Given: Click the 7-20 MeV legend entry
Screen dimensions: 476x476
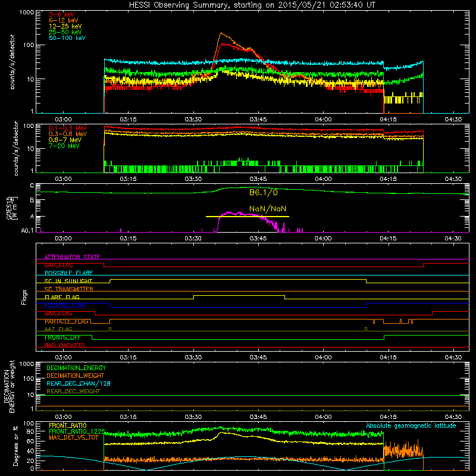Looking at the screenshot, I should click(x=64, y=146).
